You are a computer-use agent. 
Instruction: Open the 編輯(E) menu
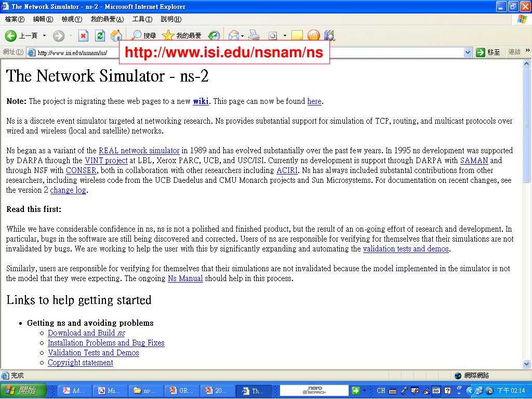(43, 19)
